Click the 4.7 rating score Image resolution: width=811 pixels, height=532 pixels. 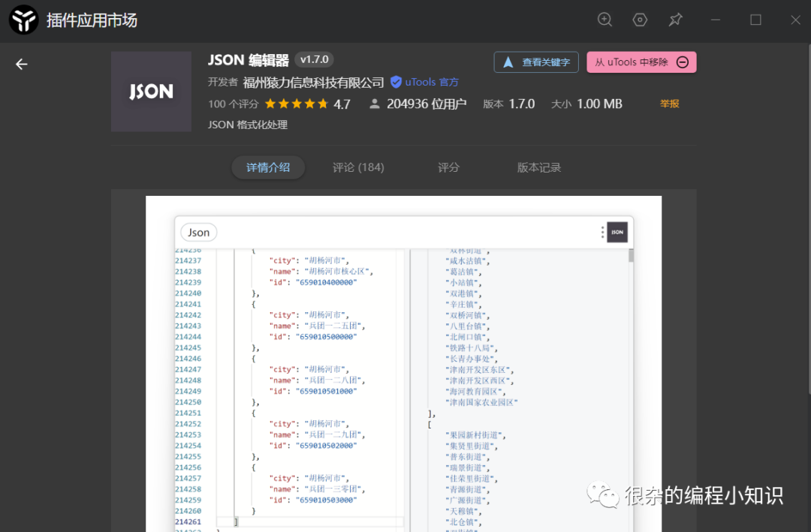(342, 104)
